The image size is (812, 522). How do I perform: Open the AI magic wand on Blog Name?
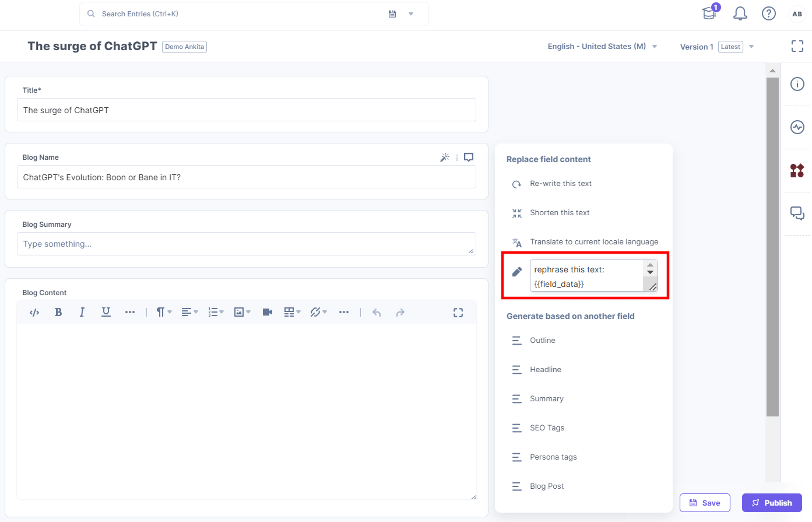444,157
